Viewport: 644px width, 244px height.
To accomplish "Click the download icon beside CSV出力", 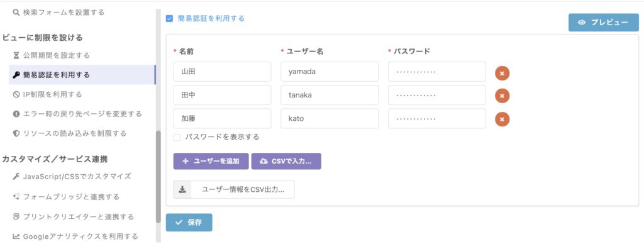I will (x=183, y=190).
